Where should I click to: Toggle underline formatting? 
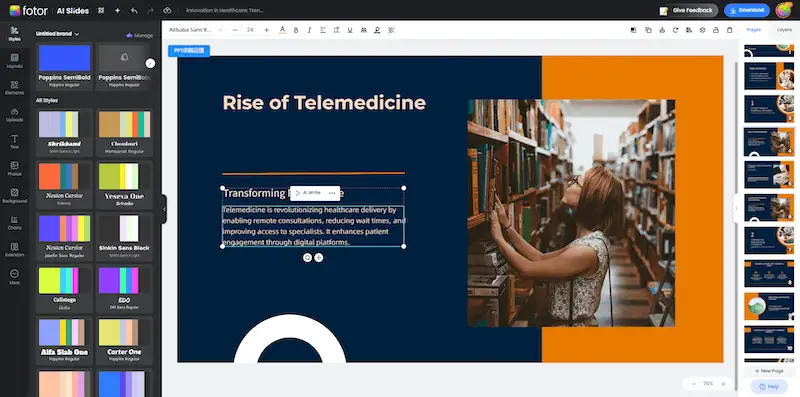pyautogui.click(x=350, y=30)
